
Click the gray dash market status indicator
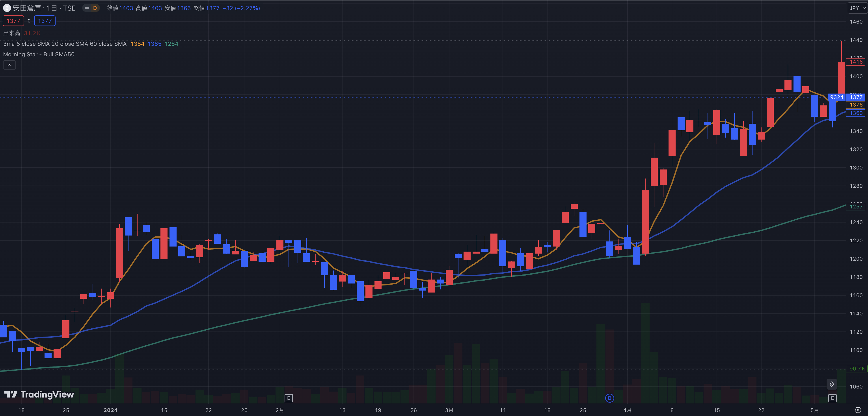coord(87,8)
